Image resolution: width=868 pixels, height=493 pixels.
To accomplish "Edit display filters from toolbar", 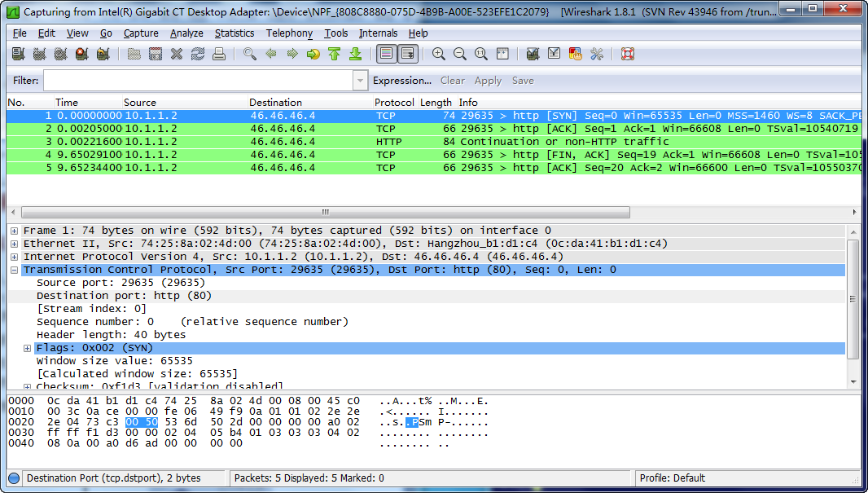I will (555, 54).
